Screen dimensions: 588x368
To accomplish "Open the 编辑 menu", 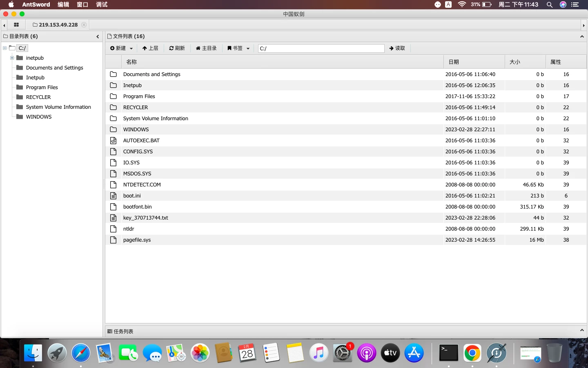I will pos(63,4).
